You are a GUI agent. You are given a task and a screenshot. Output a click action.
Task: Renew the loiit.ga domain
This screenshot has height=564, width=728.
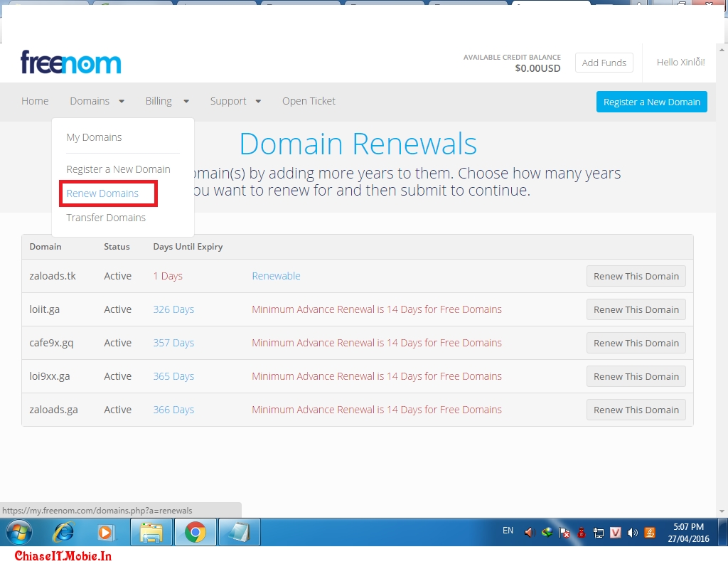click(x=636, y=309)
